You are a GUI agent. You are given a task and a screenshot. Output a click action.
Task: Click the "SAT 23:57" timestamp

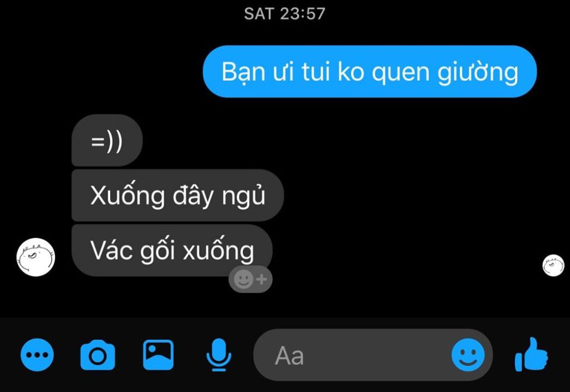(x=284, y=14)
